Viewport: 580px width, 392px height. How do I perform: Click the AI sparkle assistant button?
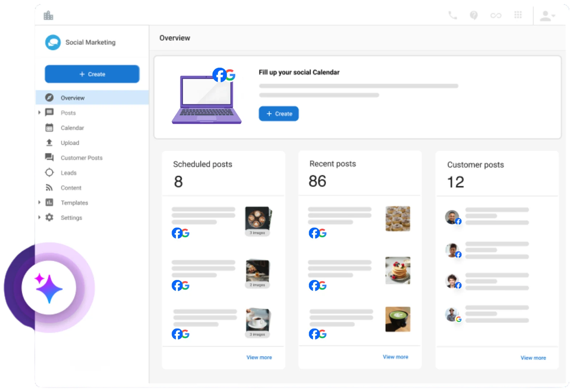[49, 288]
